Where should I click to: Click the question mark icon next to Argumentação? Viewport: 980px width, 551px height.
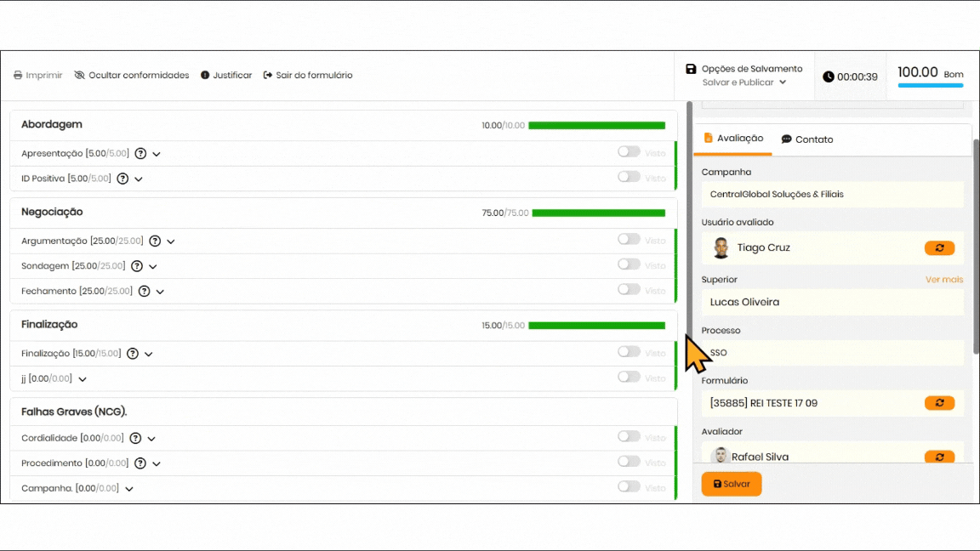(155, 241)
